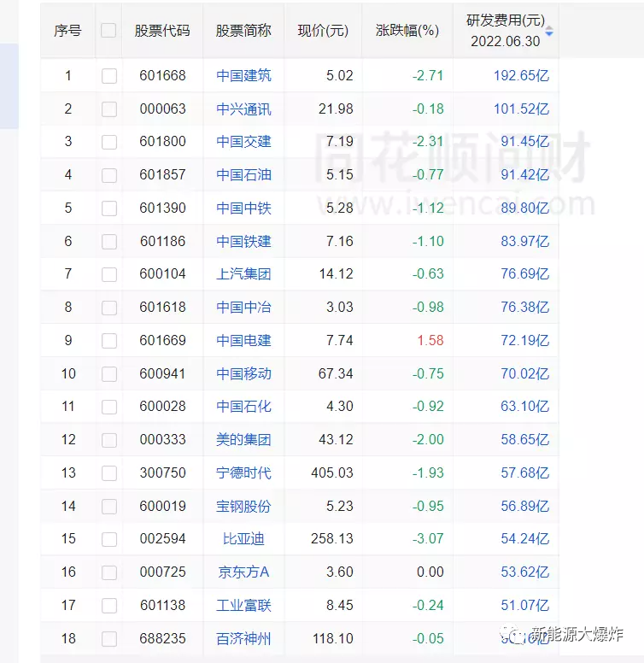
Task: Click the 研发费用(元) 2022.06.30 column header
Action: [506, 31]
